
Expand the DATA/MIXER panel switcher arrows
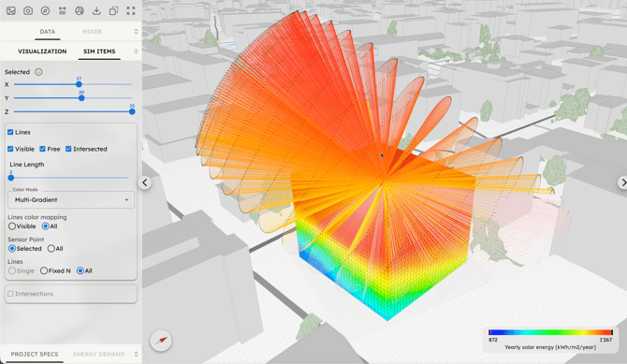pos(136,32)
